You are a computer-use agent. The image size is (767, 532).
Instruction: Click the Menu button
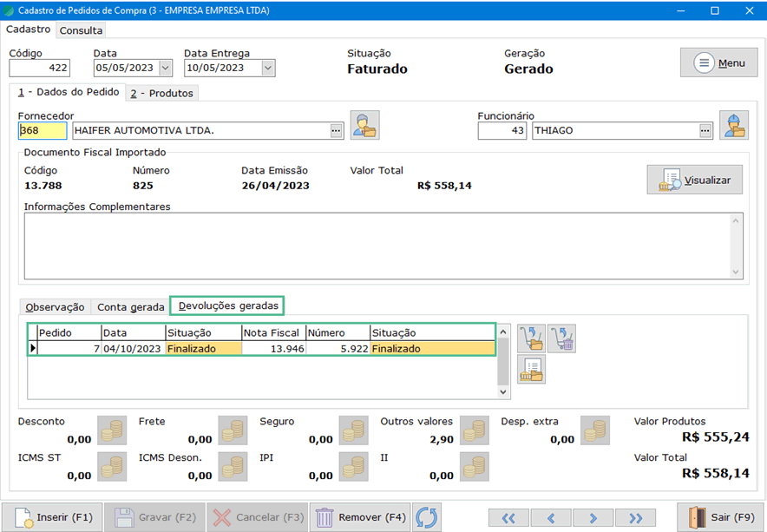718,63
